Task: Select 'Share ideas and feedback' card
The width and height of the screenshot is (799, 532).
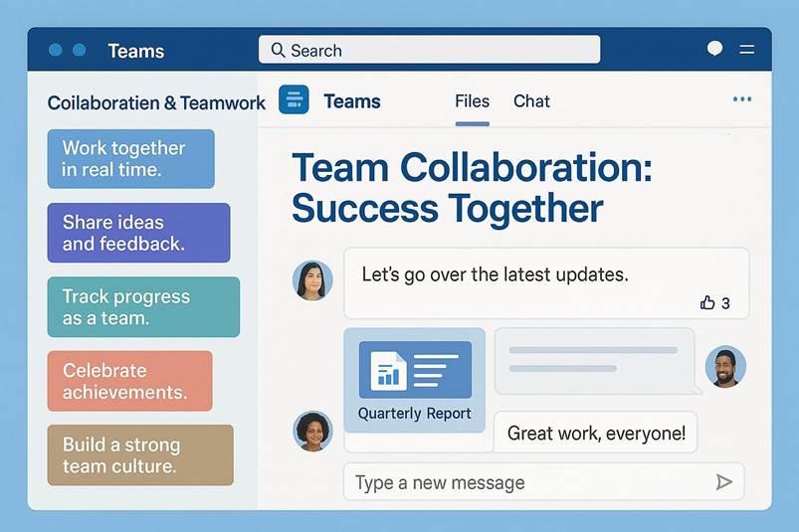Action: [x=138, y=233]
